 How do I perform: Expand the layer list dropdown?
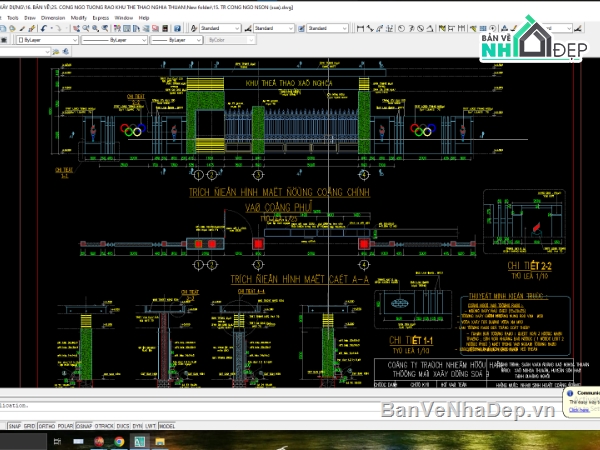click(x=47, y=52)
